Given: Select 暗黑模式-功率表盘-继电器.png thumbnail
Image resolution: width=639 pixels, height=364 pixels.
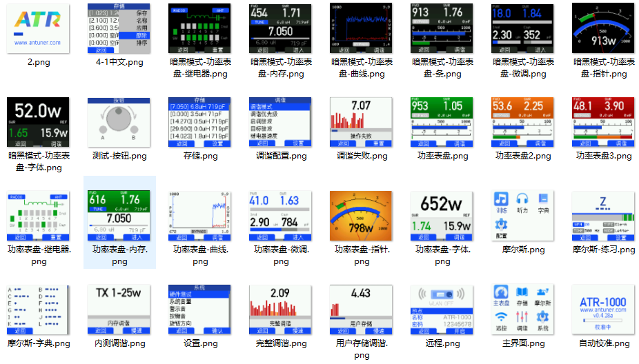Looking at the screenshot, I should click(200, 28).
